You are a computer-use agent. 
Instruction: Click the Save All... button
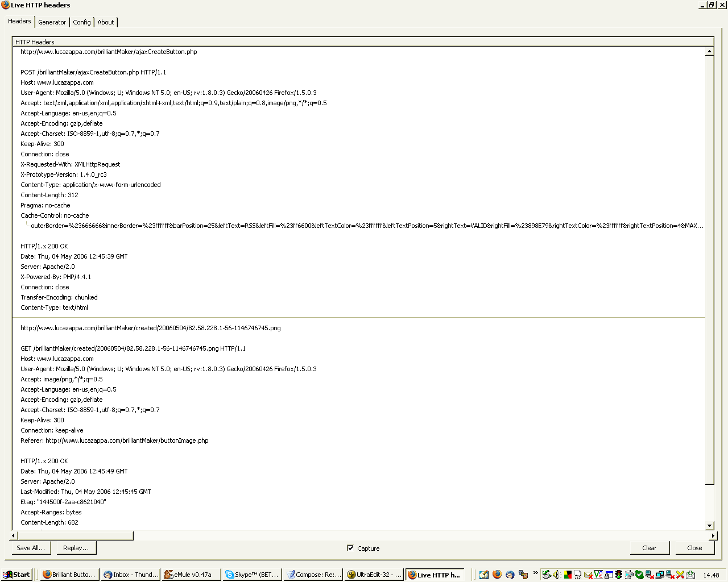point(31,548)
